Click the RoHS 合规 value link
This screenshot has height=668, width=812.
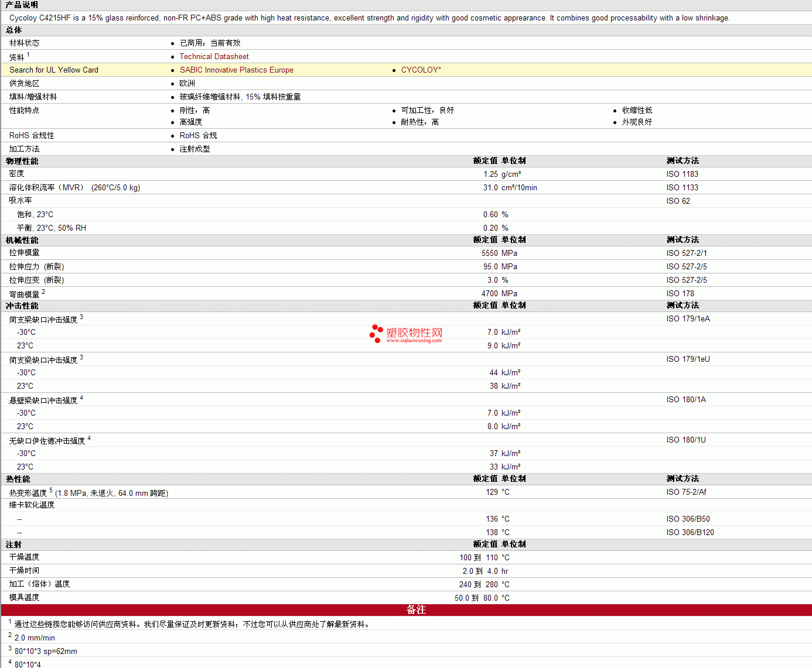pos(198,135)
